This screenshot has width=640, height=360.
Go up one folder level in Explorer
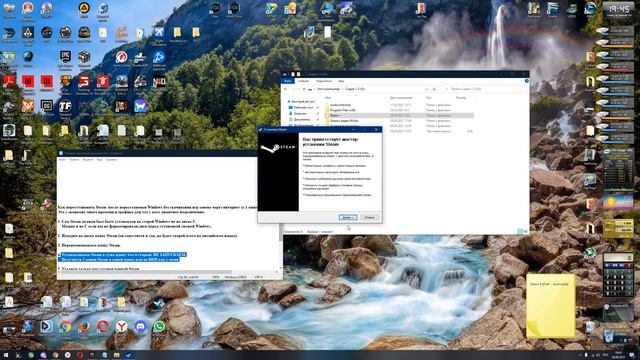304,89
